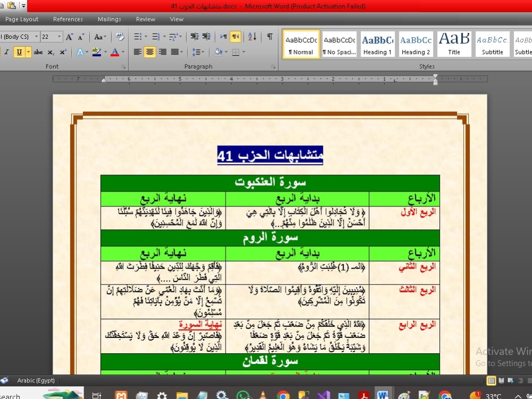Switch to Web Layout view
532x399 pixels.
[510, 381]
